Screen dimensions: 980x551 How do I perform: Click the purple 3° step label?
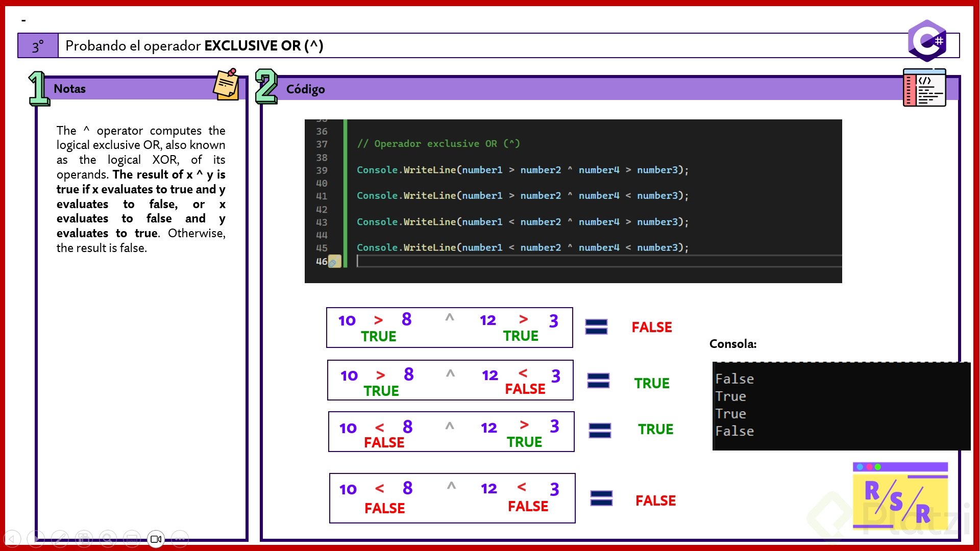pyautogui.click(x=38, y=46)
